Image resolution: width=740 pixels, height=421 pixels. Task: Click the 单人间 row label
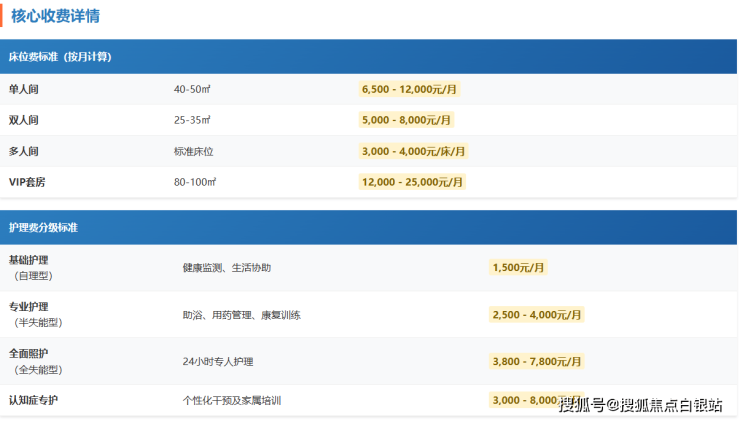click(x=24, y=90)
